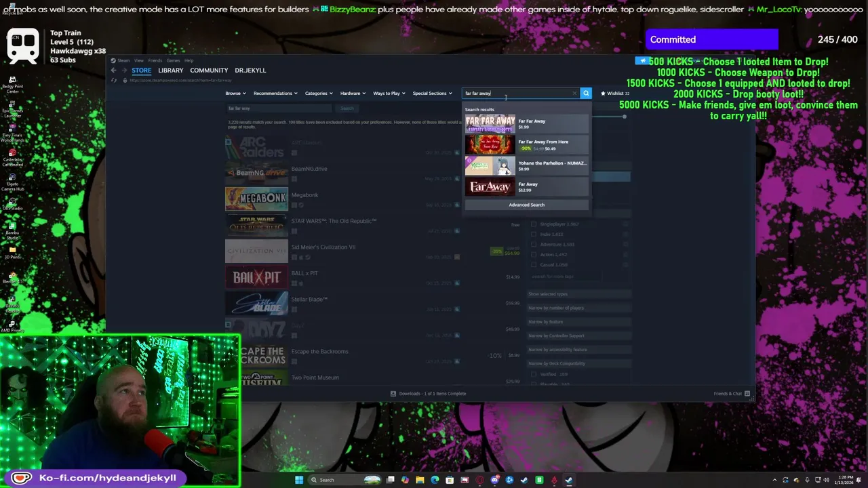868x488 pixels.
Task: Open the Friends & Chat icon
Action: point(747,394)
